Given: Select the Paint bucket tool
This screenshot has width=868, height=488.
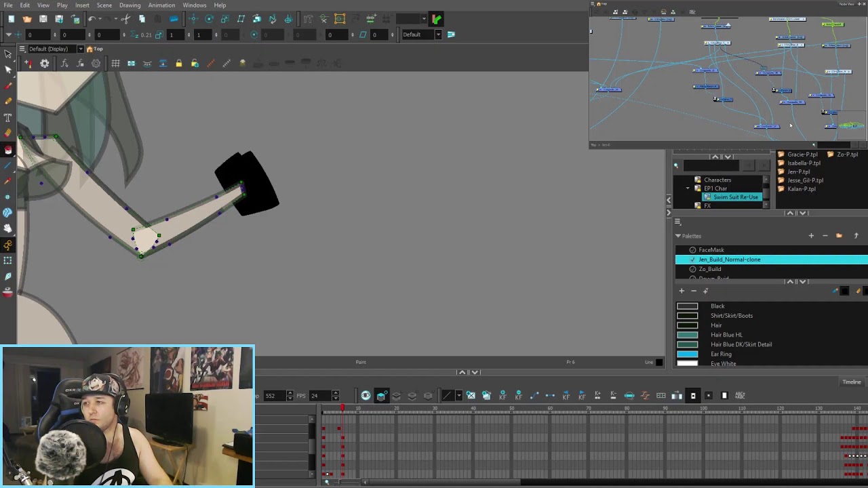Looking at the screenshot, I should pyautogui.click(x=8, y=149).
